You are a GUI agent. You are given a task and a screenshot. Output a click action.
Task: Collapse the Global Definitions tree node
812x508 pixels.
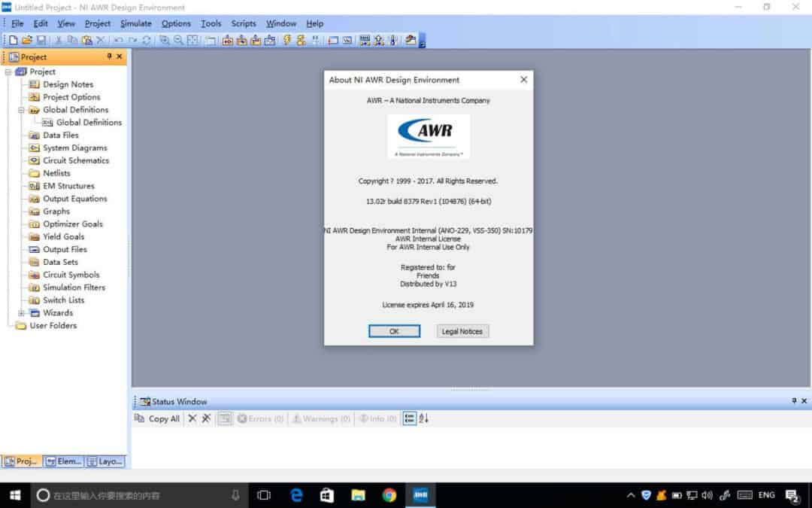click(x=22, y=110)
